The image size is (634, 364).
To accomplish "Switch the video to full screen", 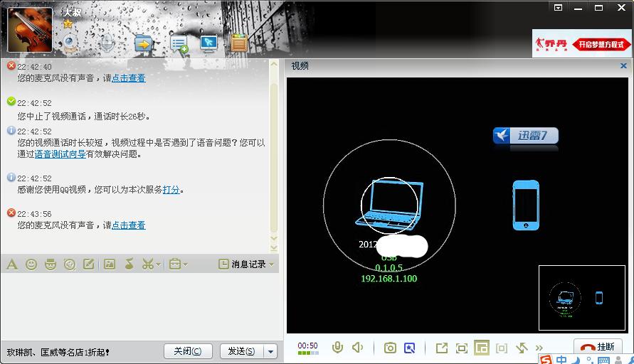I will 461,348.
